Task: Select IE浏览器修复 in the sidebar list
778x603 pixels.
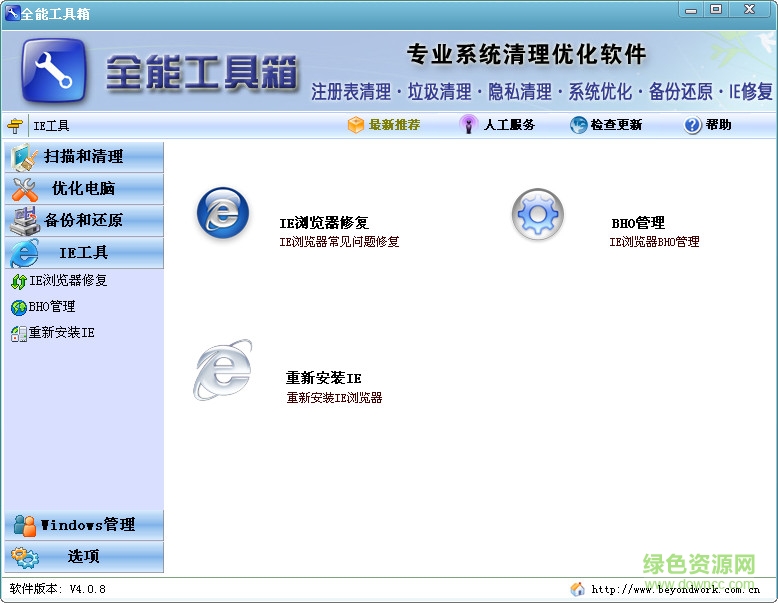Action: [x=68, y=280]
